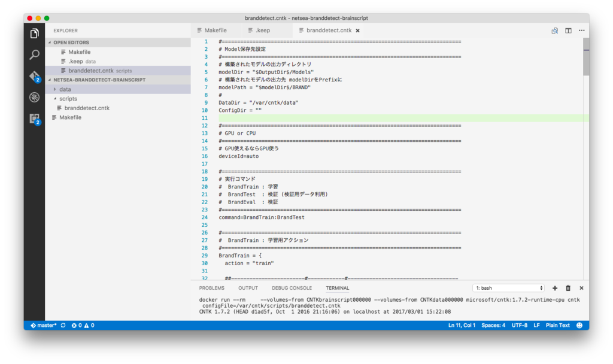Click the find-in-file icon in the editor toolbar
This screenshot has width=613, height=364.
(x=555, y=31)
